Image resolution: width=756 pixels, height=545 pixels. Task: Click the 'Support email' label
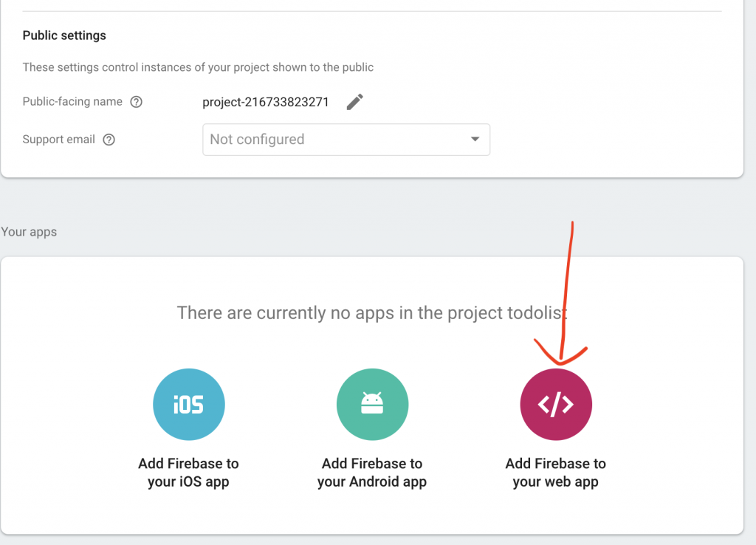58,140
